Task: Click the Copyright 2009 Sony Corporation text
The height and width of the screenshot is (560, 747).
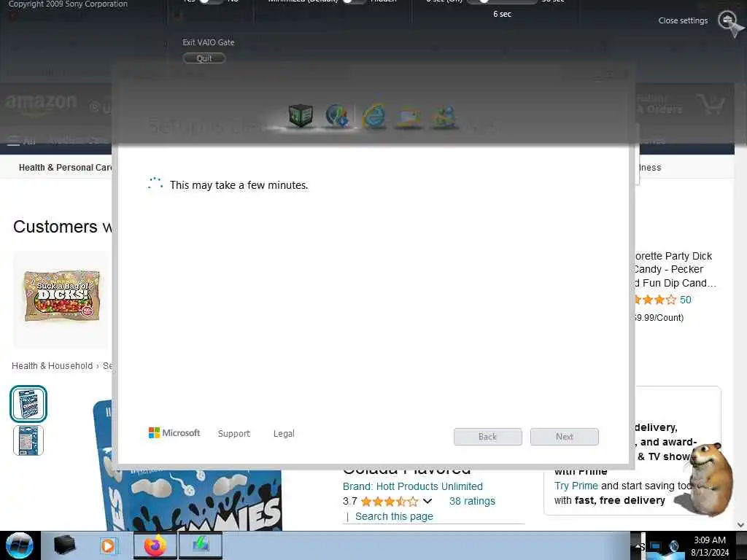Action: pos(68,4)
